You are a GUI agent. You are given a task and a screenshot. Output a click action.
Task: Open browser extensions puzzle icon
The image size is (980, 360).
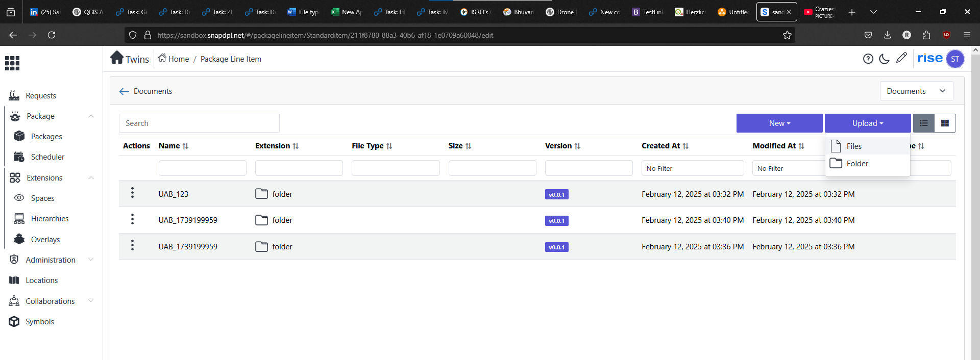click(926, 35)
